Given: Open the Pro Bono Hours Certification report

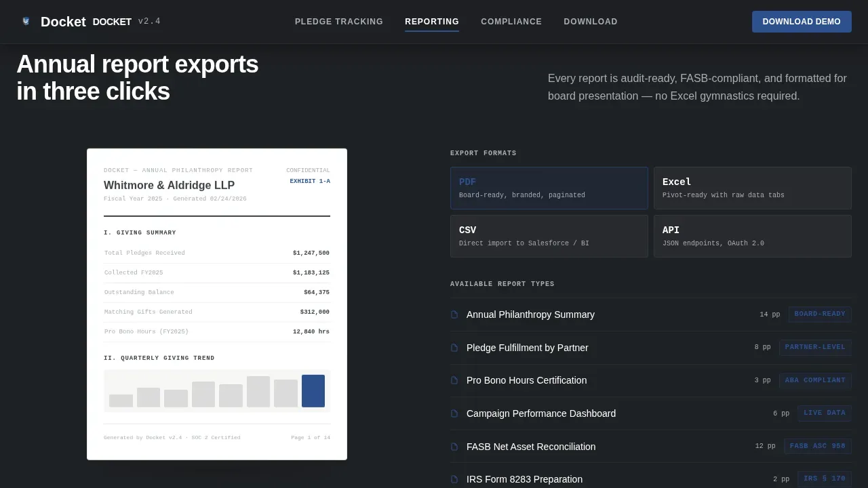Looking at the screenshot, I should click(x=651, y=380).
